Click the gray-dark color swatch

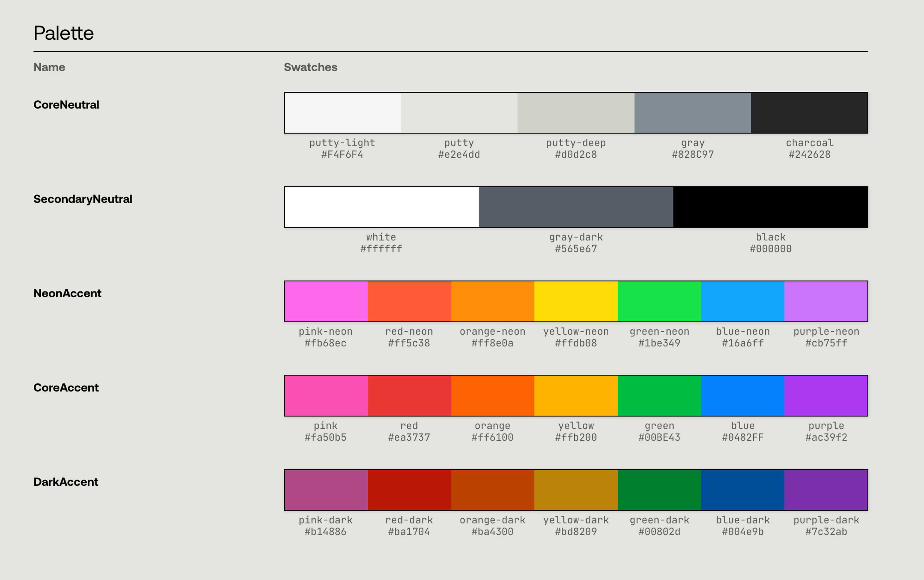click(x=576, y=207)
